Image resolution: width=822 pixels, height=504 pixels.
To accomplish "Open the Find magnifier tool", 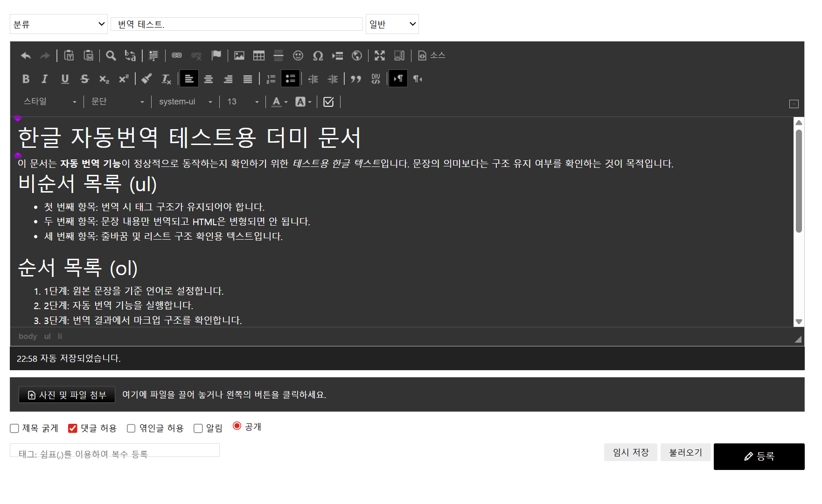I will pos(111,56).
